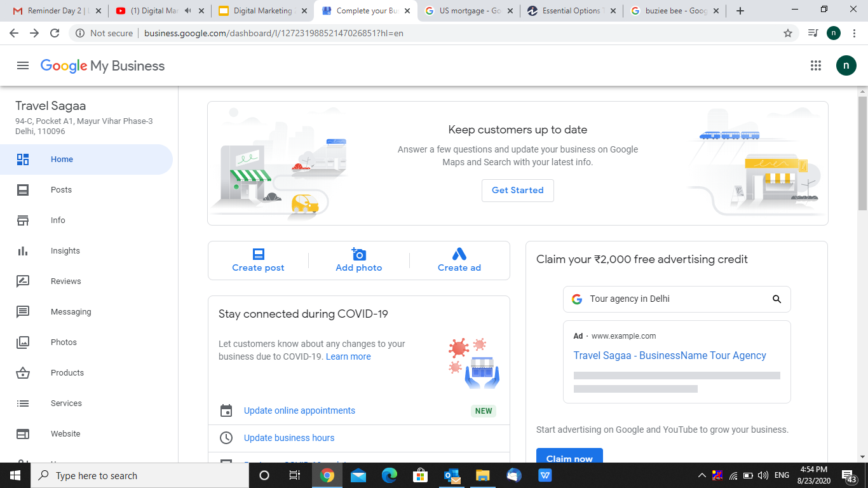Open the Products section
This screenshot has height=488, width=868.
tap(86, 373)
